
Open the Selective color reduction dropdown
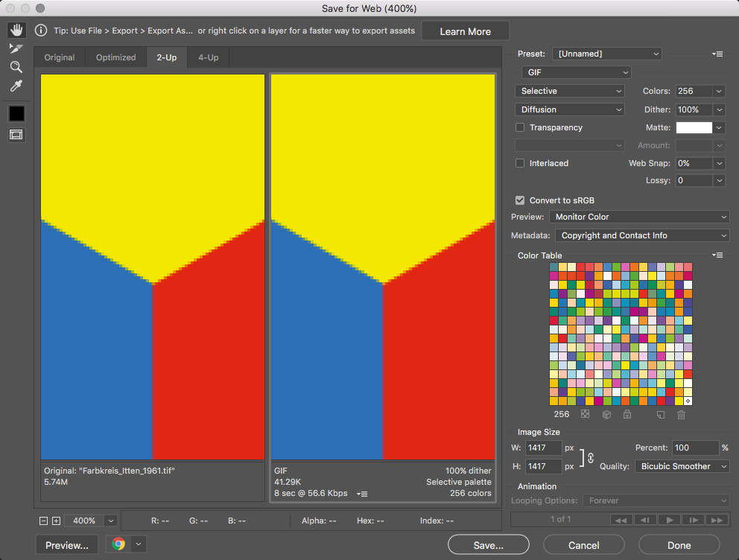click(x=570, y=91)
